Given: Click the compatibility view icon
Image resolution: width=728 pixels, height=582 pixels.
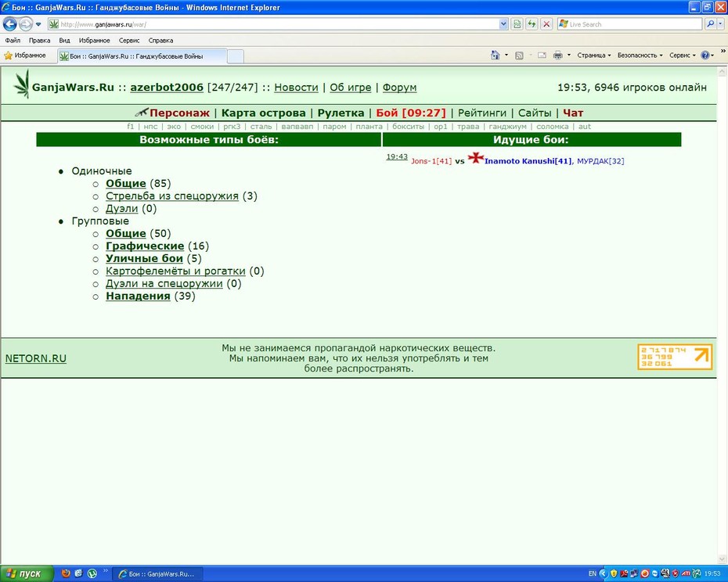Looking at the screenshot, I should tap(517, 24).
